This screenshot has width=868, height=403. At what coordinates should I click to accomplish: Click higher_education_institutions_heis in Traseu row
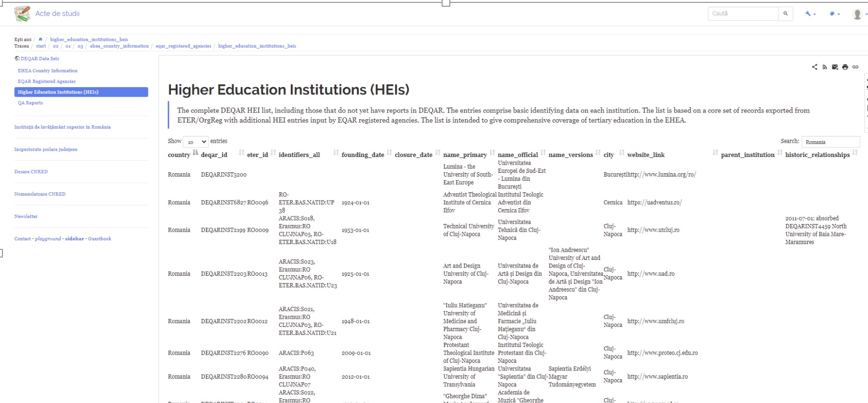pos(257,46)
